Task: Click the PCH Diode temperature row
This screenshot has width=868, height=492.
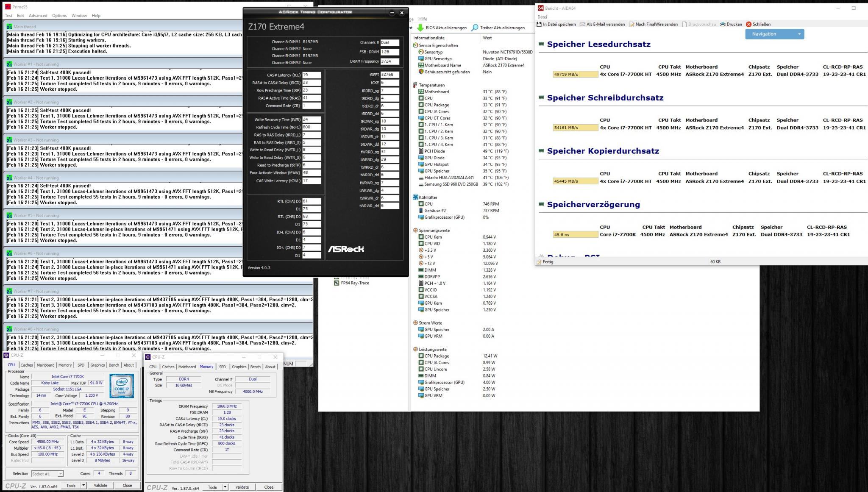Action: tap(463, 151)
